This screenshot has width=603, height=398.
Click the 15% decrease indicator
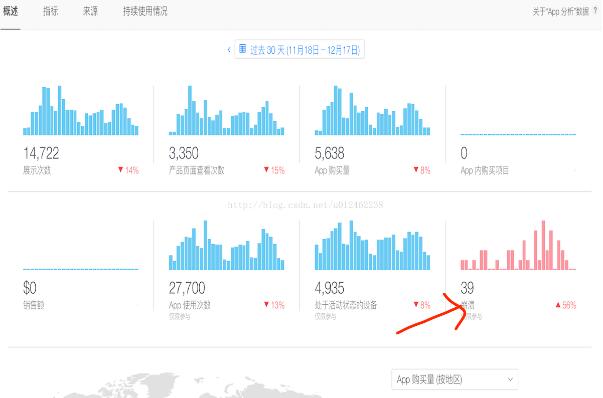pyautogui.click(x=274, y=170)
